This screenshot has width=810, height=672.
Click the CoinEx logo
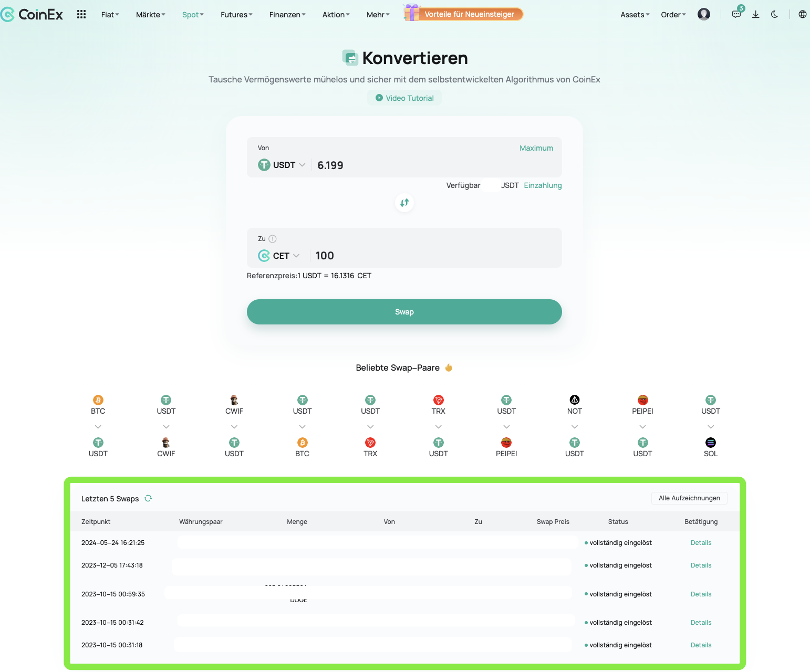point(32,15)
